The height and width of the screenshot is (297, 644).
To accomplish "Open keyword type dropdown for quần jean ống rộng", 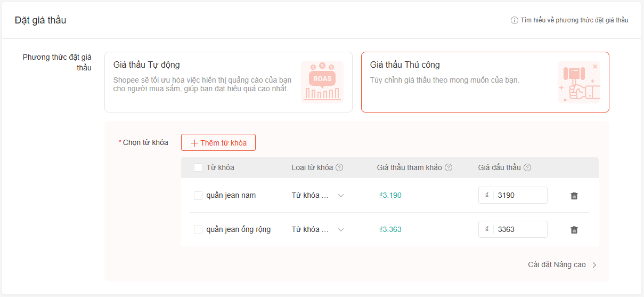I will coord(318,230).
